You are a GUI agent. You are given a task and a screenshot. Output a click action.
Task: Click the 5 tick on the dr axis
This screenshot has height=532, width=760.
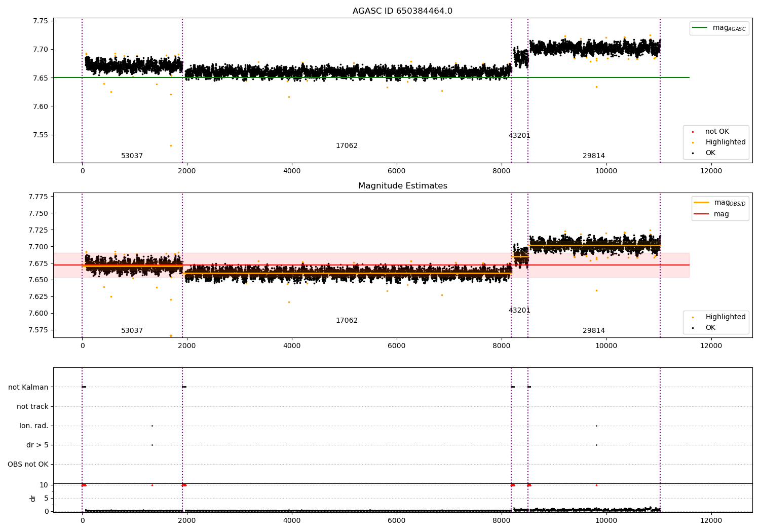(46, 499)
